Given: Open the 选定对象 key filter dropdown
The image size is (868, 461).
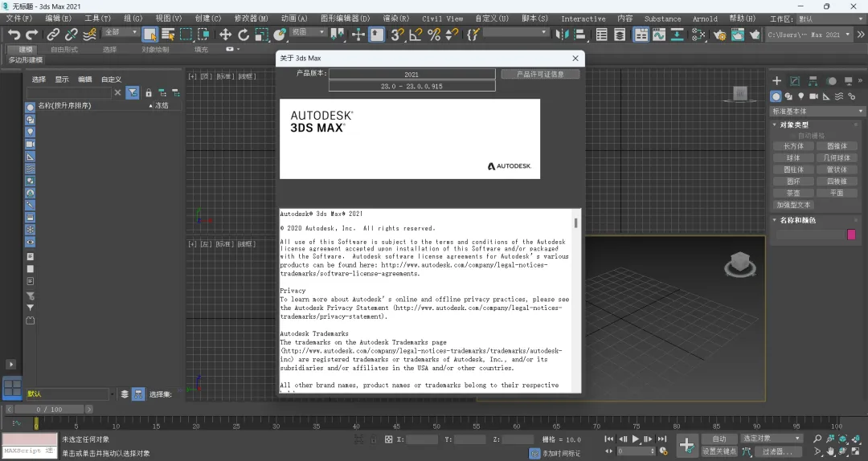Looking at the screenshot, I should click(772, 439).
